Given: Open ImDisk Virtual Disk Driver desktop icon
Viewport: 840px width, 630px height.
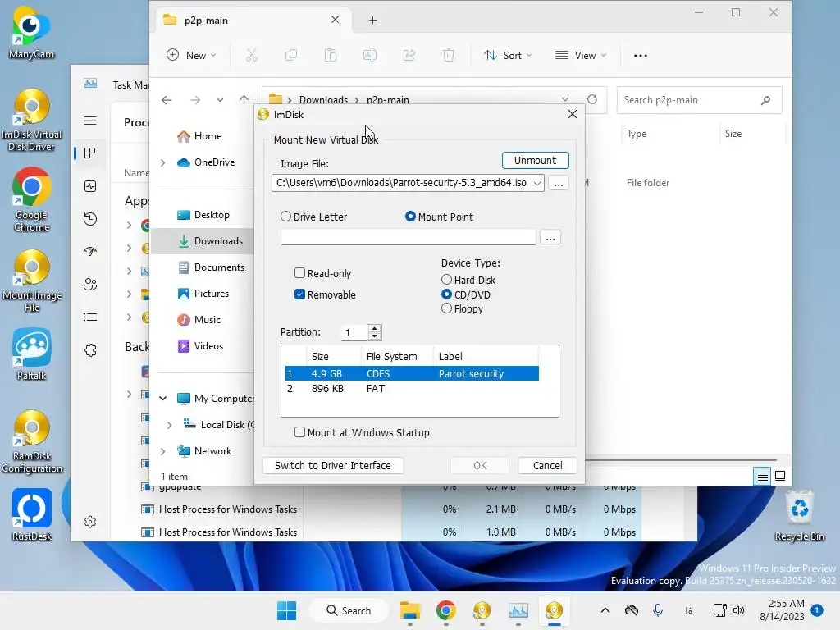Looking at the screenshot, I should pos(31,120).
